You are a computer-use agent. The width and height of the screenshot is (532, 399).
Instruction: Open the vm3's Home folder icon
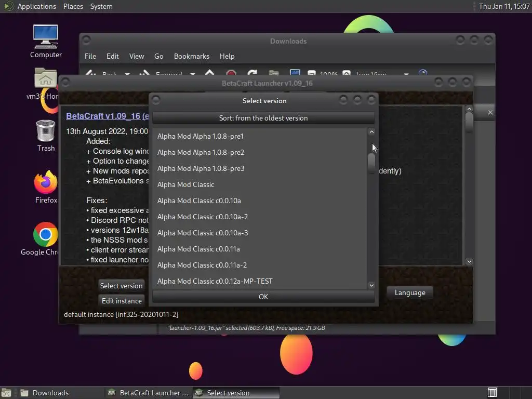coord(45,84)
